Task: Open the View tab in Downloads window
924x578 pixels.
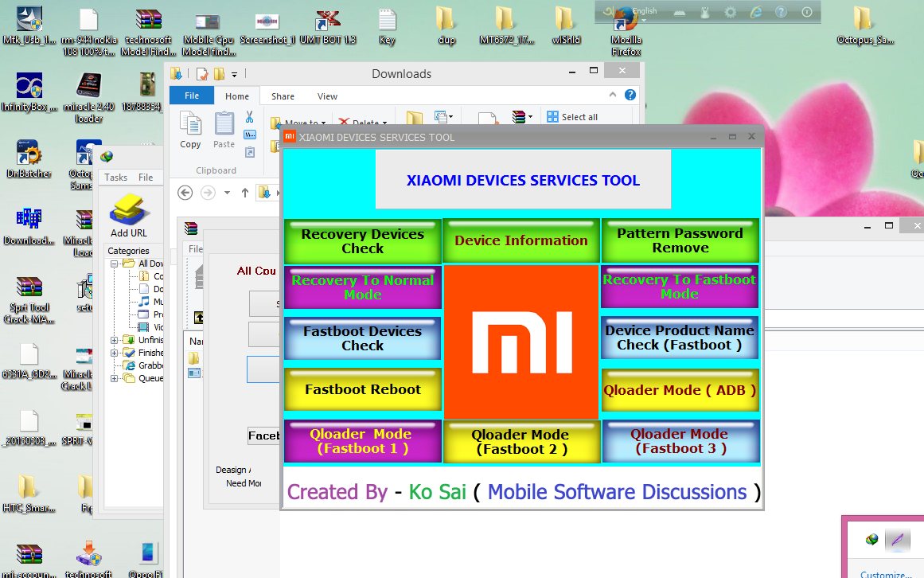Action: [328, 96]
